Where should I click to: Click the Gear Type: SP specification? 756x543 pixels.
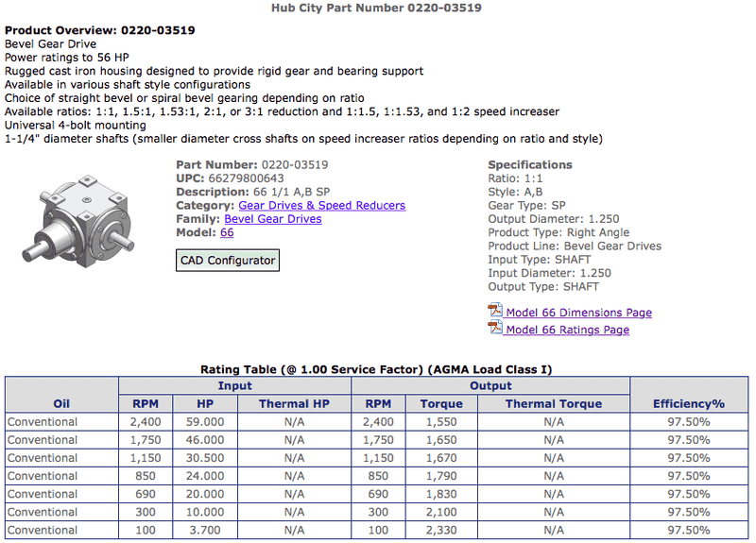pos(526,205)
